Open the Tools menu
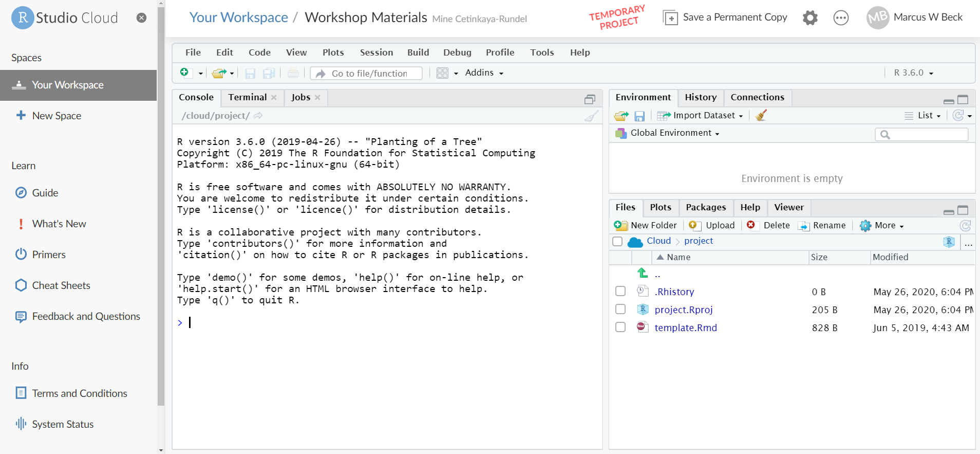 click(542, 52)
